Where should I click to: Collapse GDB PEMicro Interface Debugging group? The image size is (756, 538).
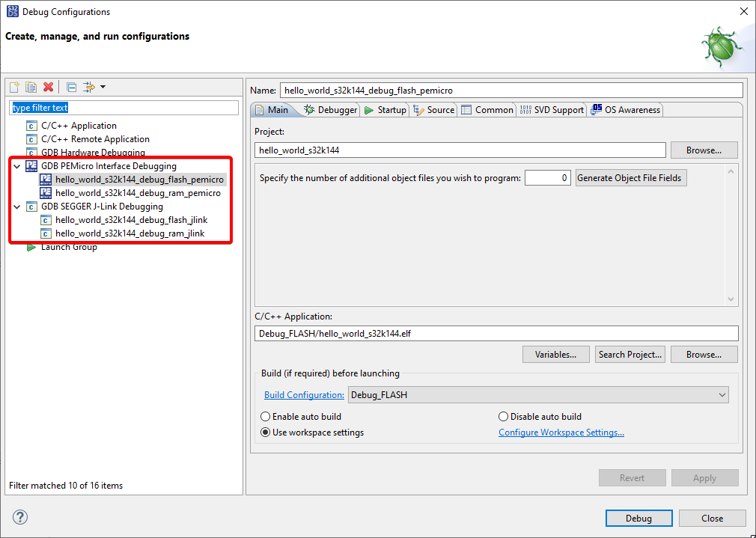pyautogui.click(x=16, y=165)
